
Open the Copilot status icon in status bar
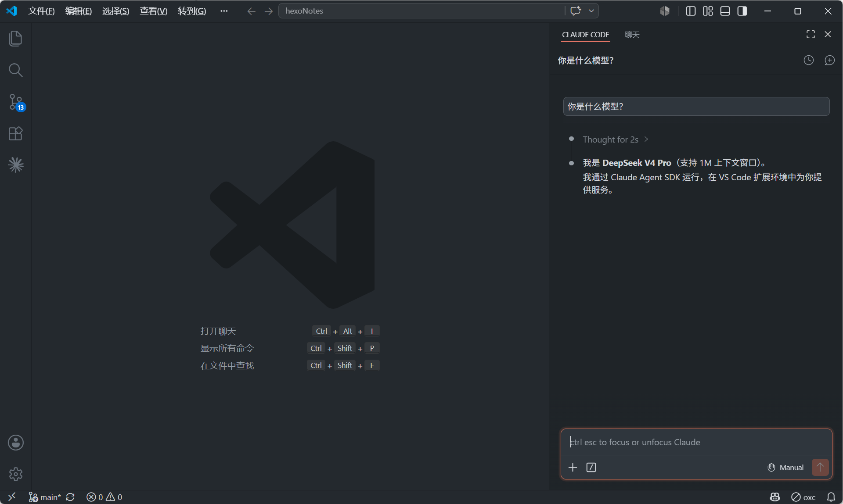775,497
